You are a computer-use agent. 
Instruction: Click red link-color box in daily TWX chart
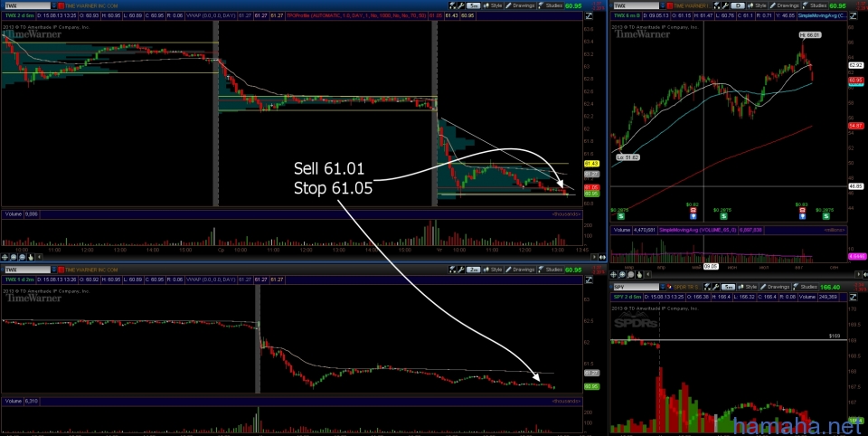(x=670, y=5)
